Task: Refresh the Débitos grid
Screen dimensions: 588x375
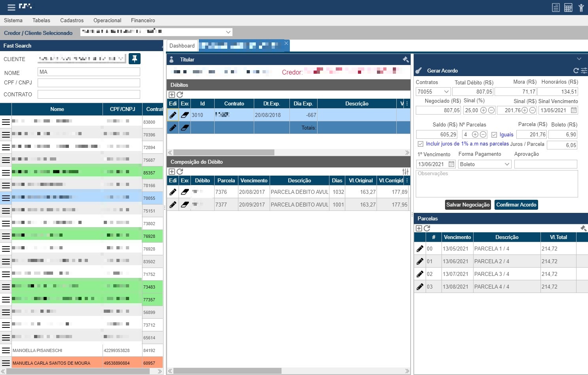Action: (x=180, y=95)
